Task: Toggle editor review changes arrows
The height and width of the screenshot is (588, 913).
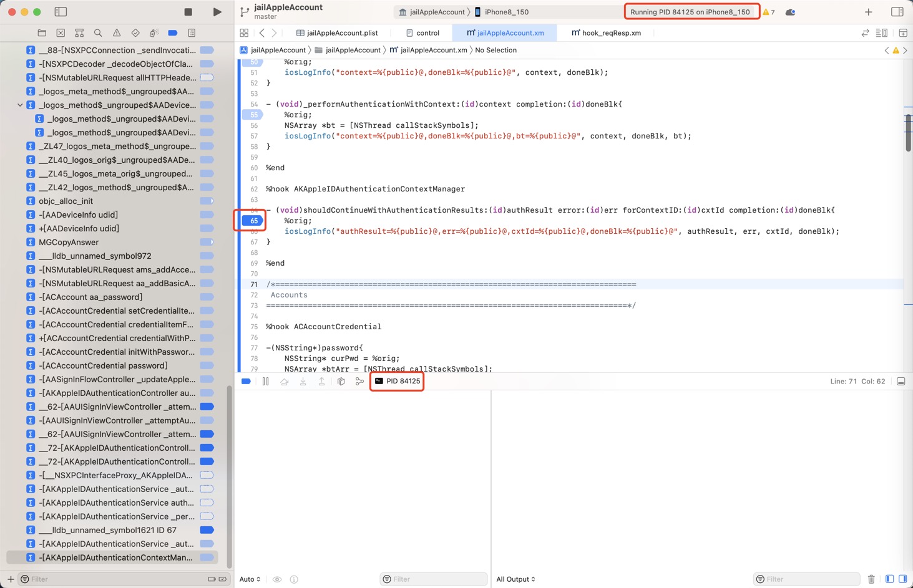Action: [x=865, y=33]
